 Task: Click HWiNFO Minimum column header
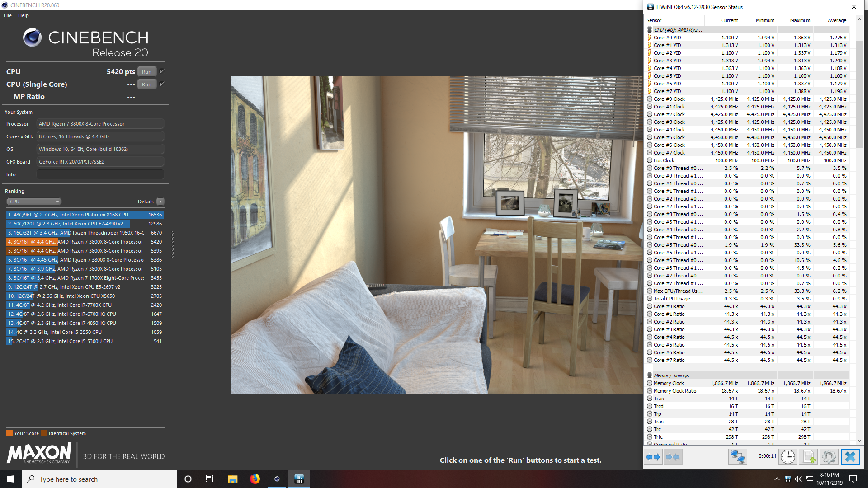[759, 20]
